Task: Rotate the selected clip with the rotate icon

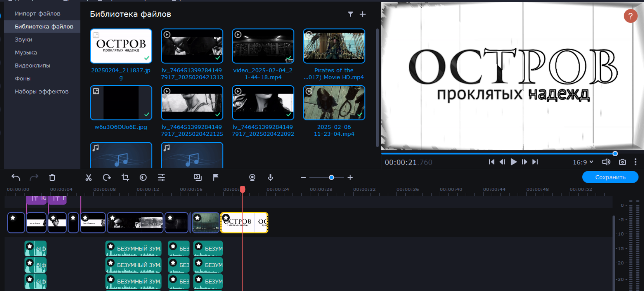Action: (107, 178)
